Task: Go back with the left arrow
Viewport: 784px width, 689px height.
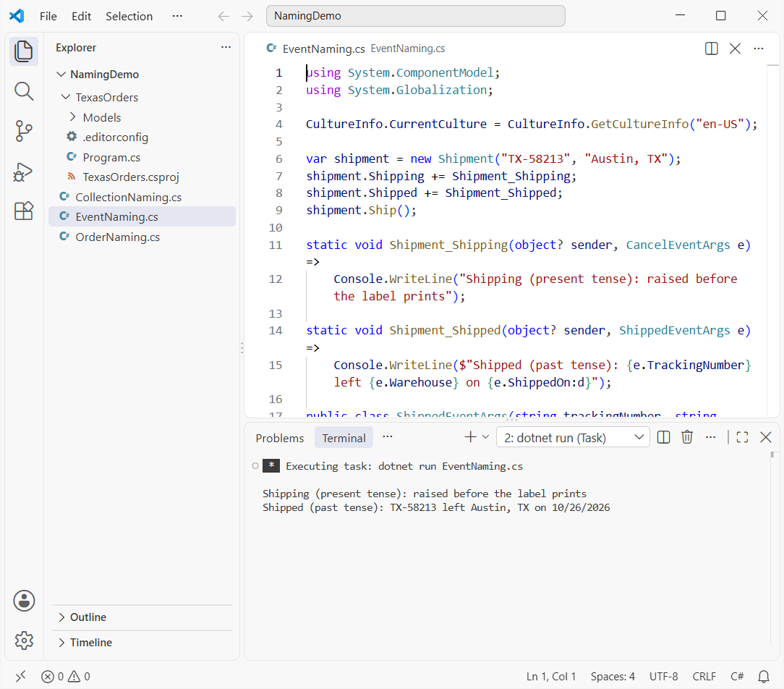Action: (223, 16)
